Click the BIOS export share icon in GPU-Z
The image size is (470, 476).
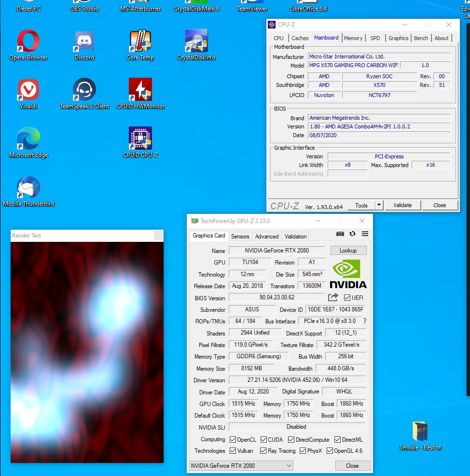[333, 297]
